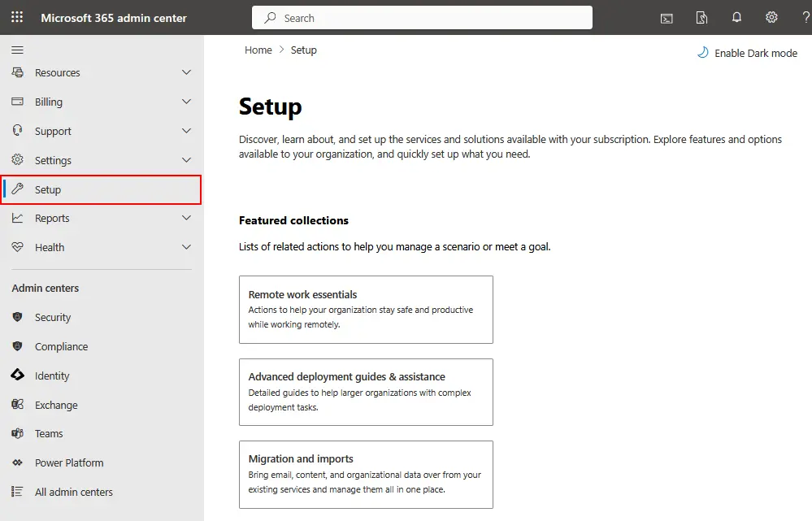The width and height of the screenshot is (812, 521).
Task: Select Reports label in navigation
Action: coord(52,219)
